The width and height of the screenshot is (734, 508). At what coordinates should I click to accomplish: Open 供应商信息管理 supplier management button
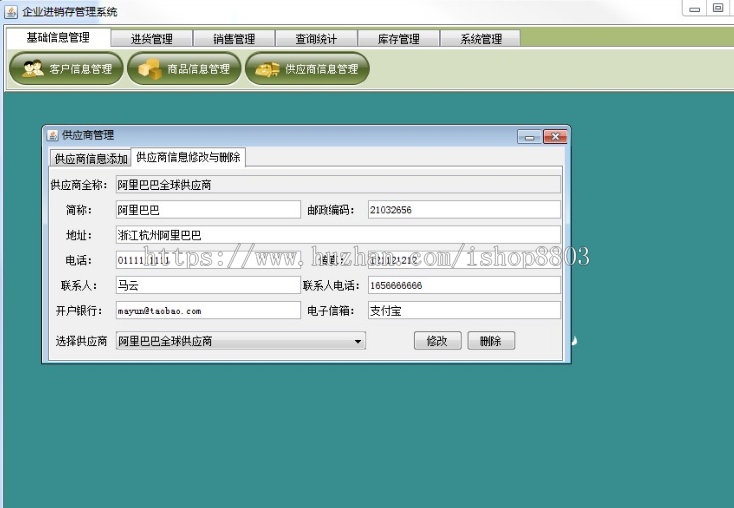307,69
